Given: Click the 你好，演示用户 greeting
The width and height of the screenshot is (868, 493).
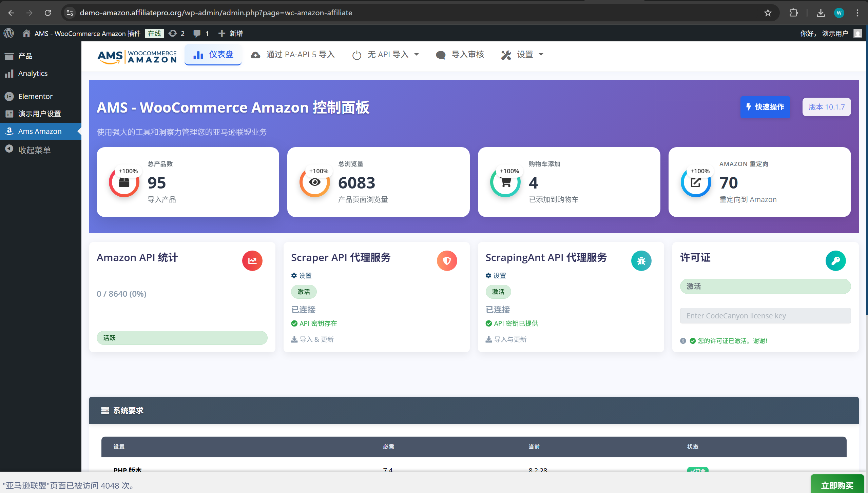Looking at the screenshot, I should (824, 33).
